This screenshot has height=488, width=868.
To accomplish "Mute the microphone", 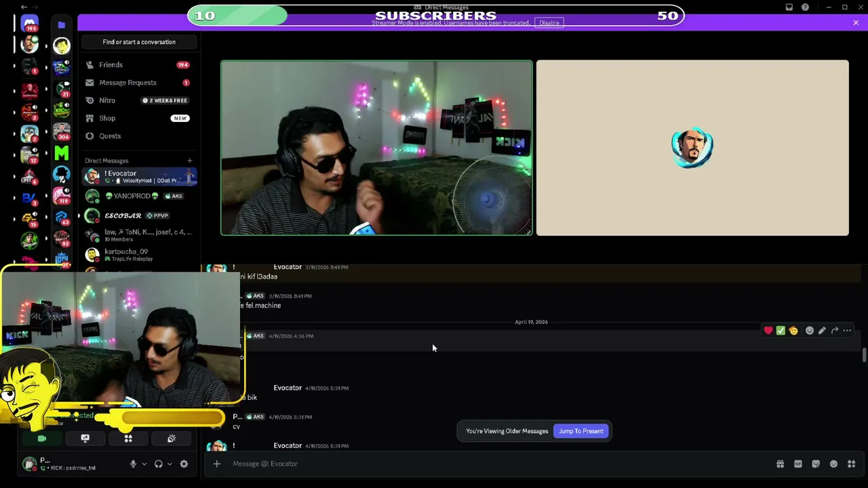I will coord(133,464).
